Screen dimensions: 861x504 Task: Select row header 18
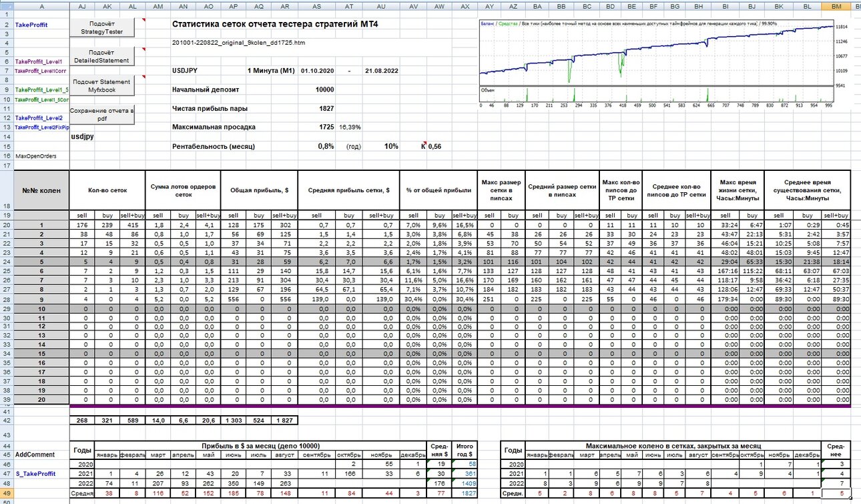click(x=7, y=190)
